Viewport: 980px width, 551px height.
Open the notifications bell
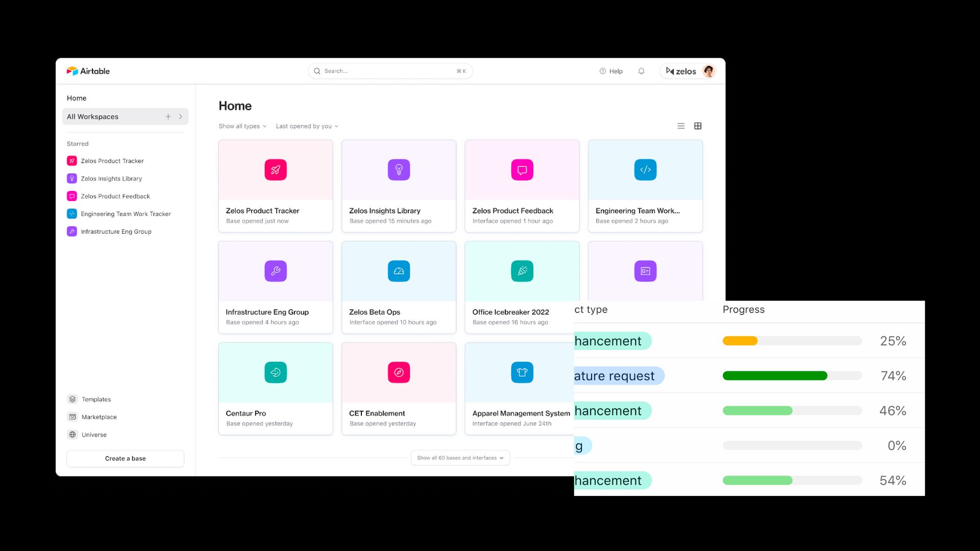641,71
